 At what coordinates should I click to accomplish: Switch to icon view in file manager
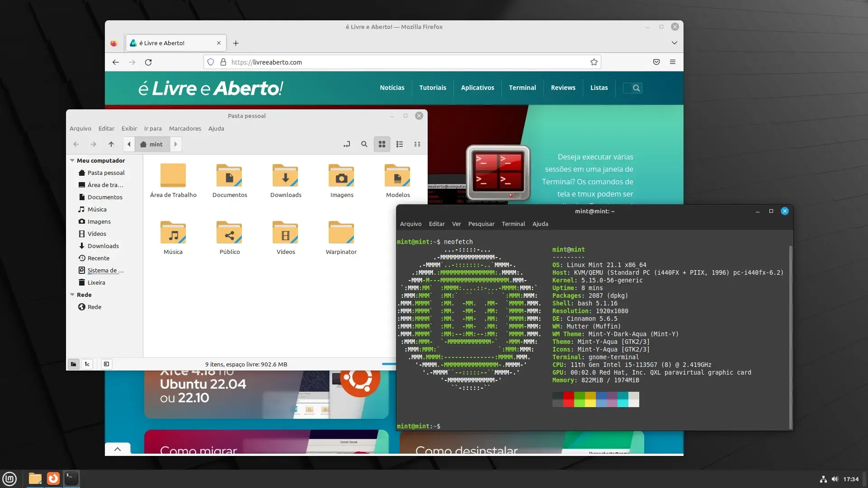(382, 145)
